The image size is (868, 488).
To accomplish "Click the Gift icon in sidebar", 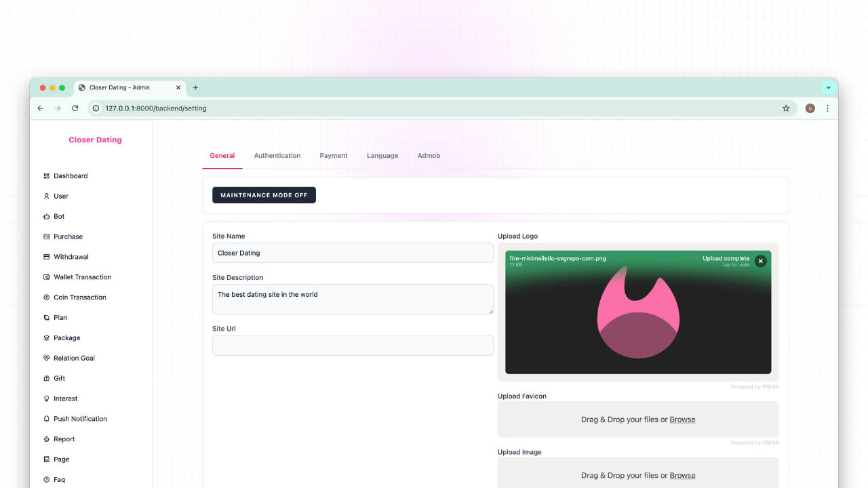I will coord(47,378).
